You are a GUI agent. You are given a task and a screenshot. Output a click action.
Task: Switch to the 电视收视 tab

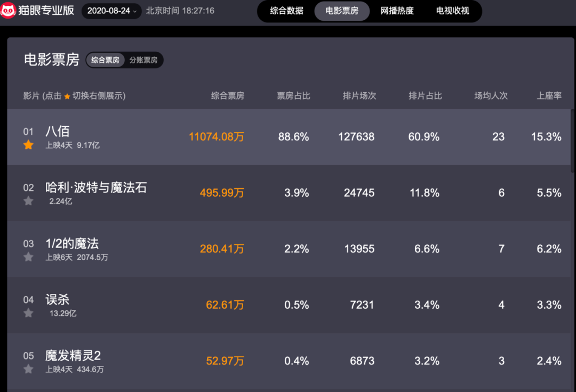(x=452, y=11)
